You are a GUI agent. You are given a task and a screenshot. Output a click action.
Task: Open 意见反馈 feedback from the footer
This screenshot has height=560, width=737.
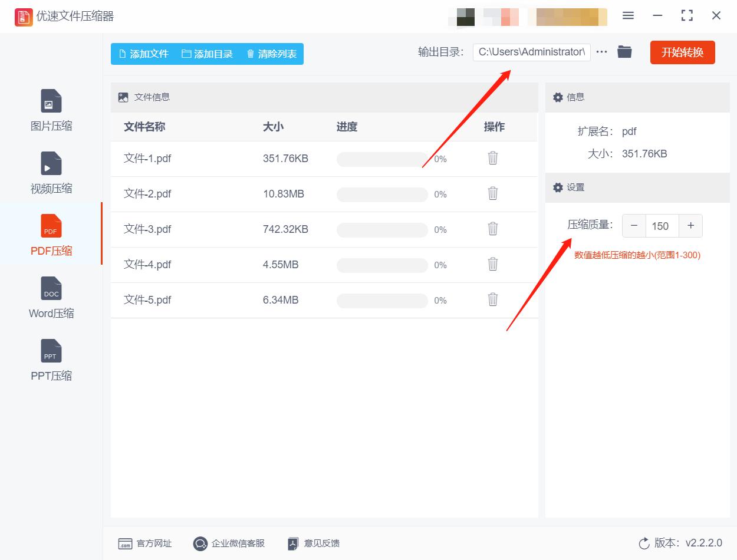pos(313,543)
